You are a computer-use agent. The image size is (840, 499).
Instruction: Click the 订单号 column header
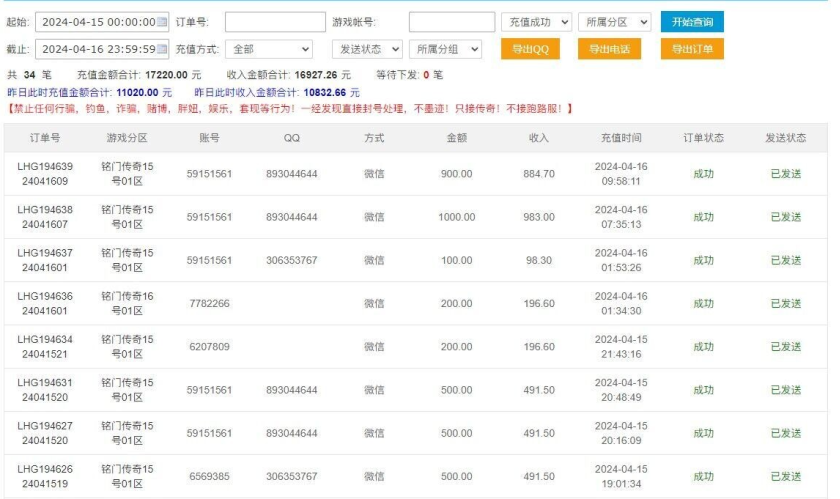(x=45, y=138)
